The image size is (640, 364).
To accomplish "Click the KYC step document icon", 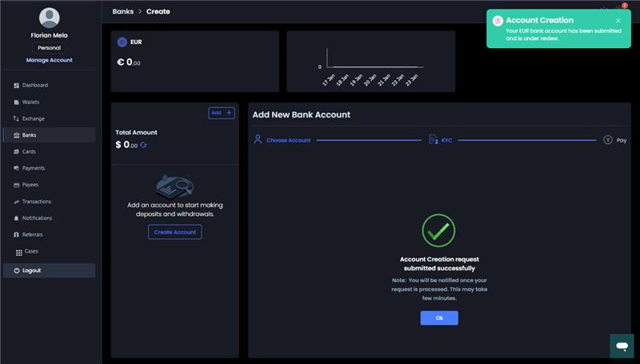I will point(433,139).
